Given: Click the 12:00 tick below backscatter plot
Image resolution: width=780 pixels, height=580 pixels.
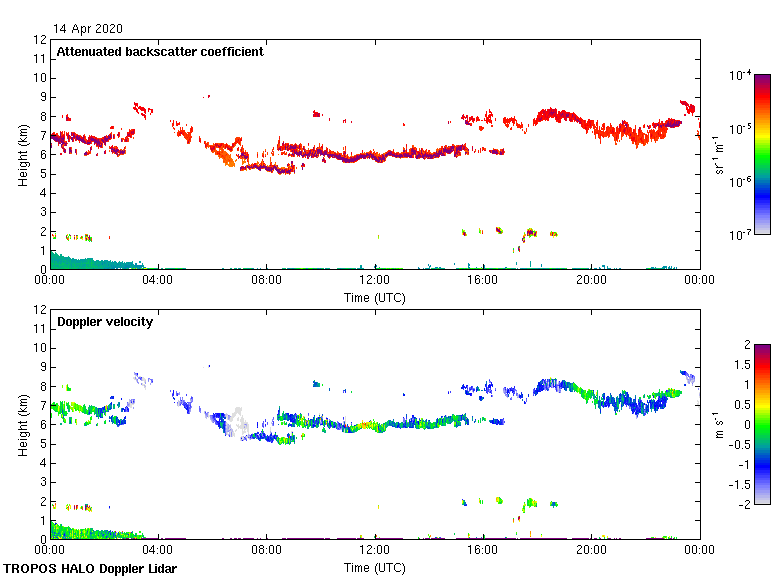Looking at the screenshot, I should point(375,281).
